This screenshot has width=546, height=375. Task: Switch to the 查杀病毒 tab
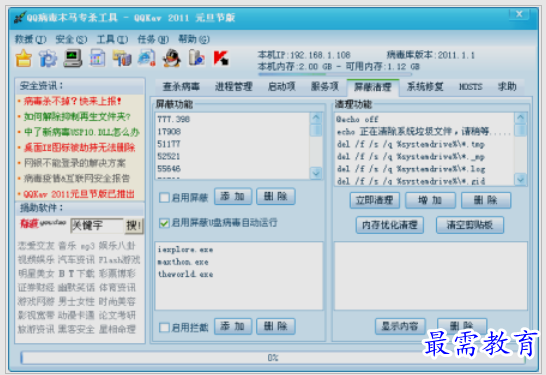tap(181, 86)
